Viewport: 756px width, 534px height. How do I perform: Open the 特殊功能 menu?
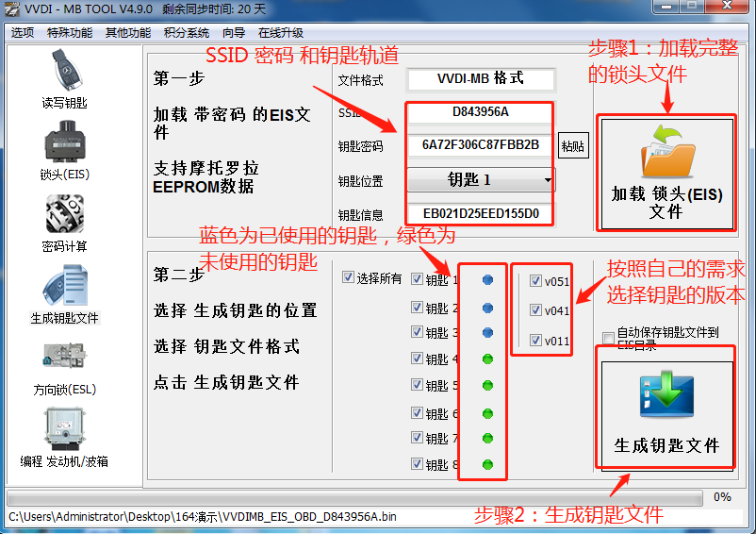(x=70, y=33)
